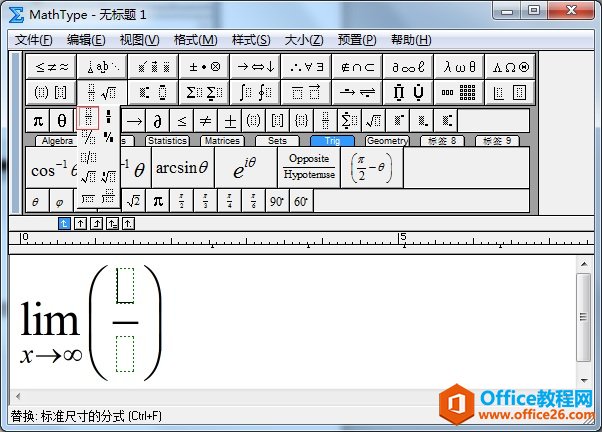Insert the plus-minus ± symbol from small bar

coord(230,121)
